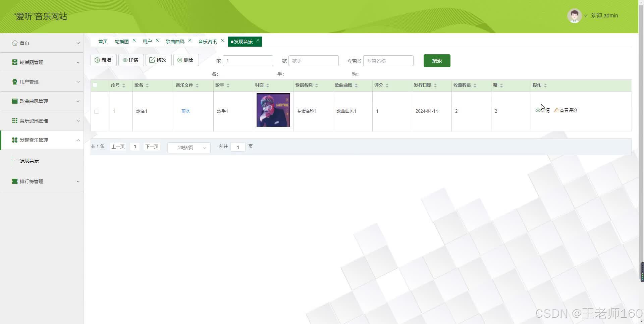Focus the 专辑名称 search field

388,61
